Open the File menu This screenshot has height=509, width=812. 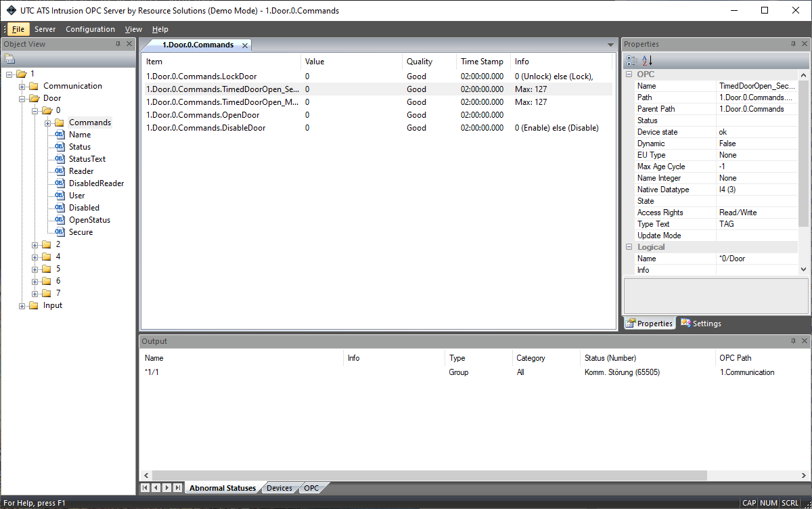[18, 29]
